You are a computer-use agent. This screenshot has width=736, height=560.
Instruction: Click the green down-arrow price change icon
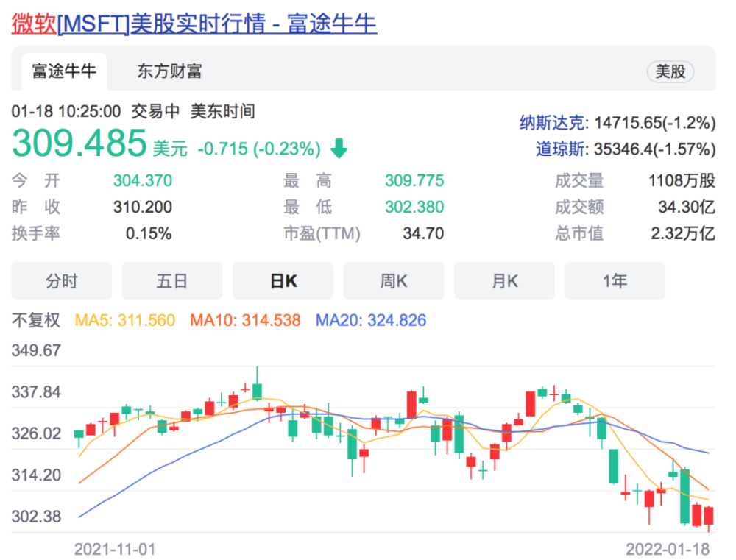339,149
